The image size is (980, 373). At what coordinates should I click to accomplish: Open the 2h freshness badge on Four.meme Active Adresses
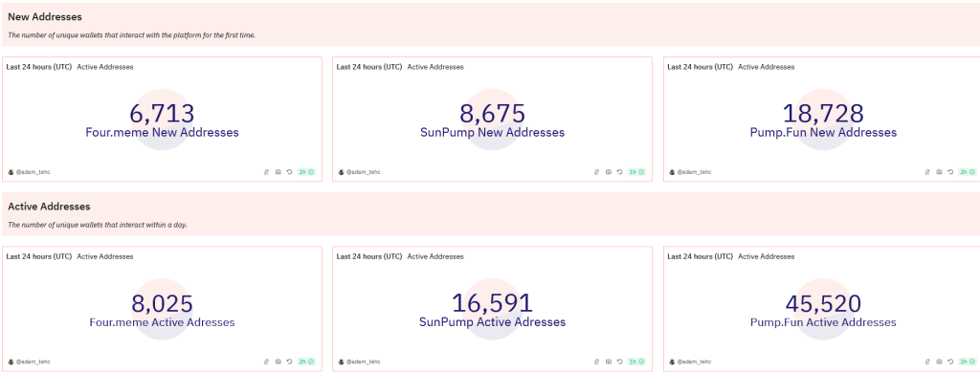tap(306, 362)
